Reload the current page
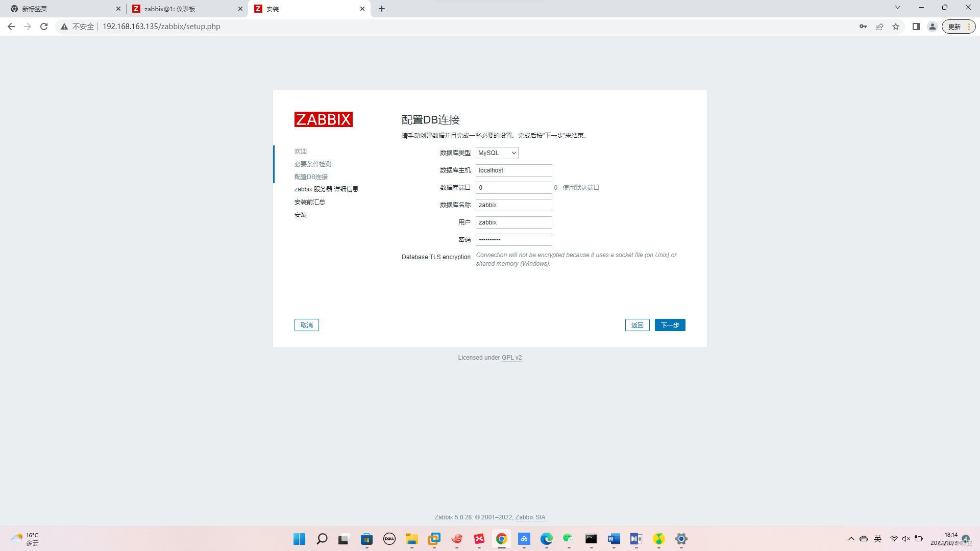Viewport: 980px width, 551px height. point(44,27)
